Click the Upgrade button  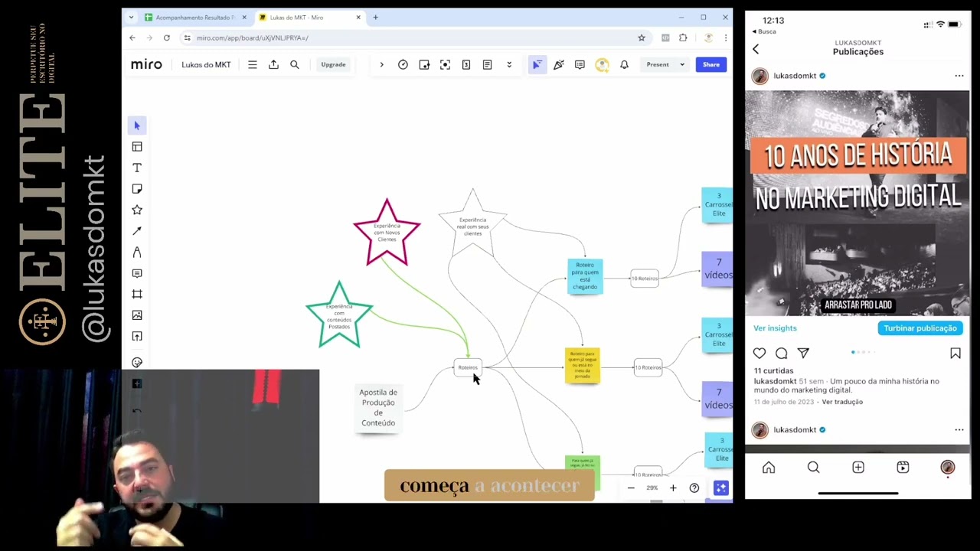point(333,65)
